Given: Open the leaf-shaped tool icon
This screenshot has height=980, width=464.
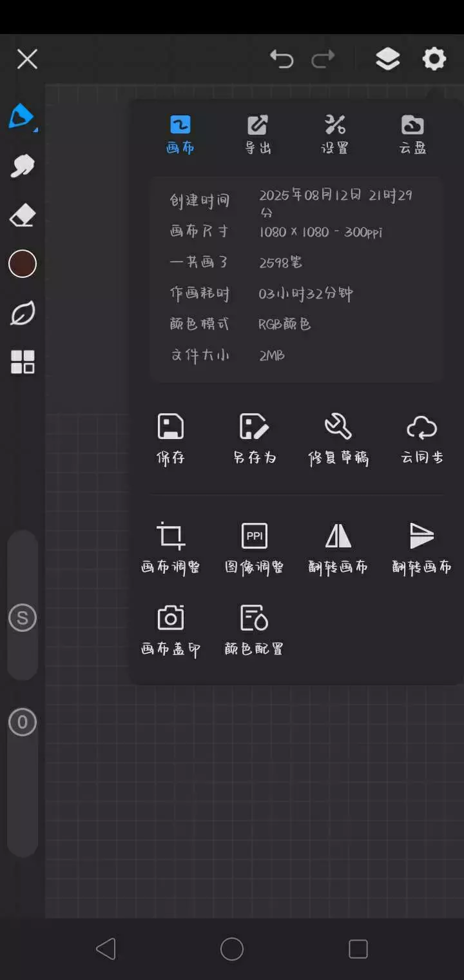Looking at the screenshot, I should 23,313.
